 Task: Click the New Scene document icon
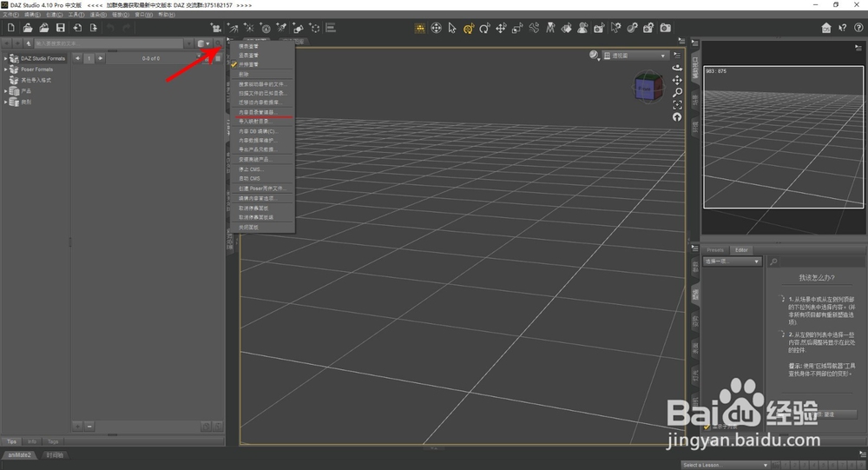pyautogui.click(x=10, y=28)
